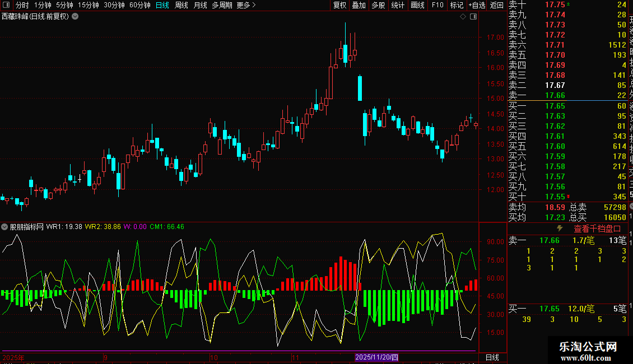Click the 90.00 indicator axis label
Screen dimensions: 633x364
495,241
